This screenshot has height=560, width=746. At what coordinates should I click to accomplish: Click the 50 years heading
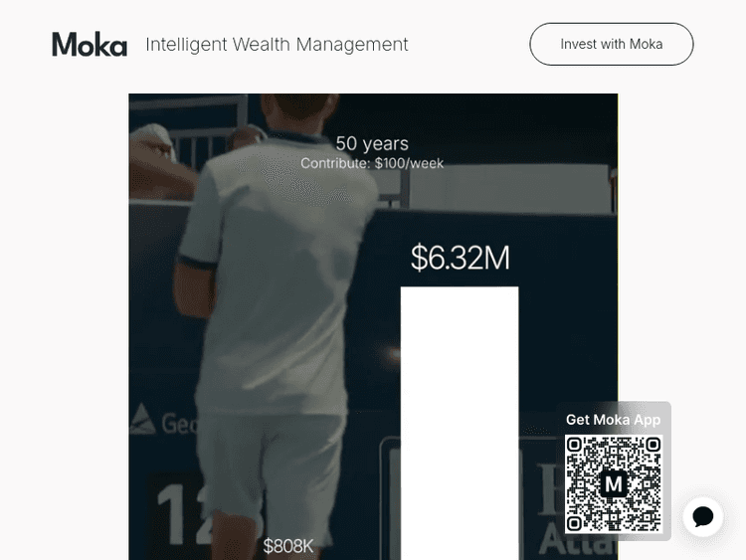(x=372, y=143)
